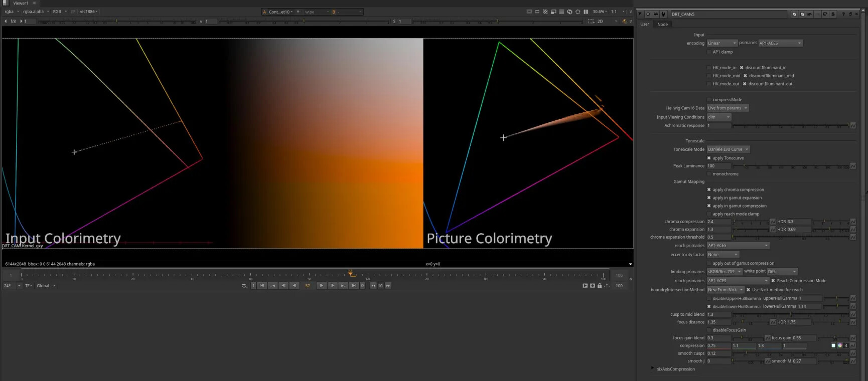Toggle the apply Tonecurve checkbox
This screenshot has height=381, width=868.
click(709, 158)
